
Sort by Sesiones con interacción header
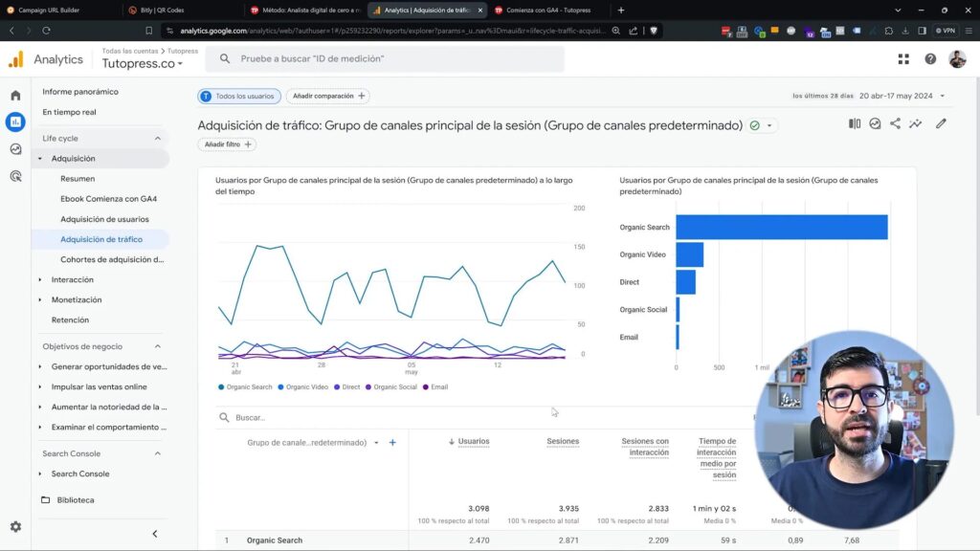645,447
